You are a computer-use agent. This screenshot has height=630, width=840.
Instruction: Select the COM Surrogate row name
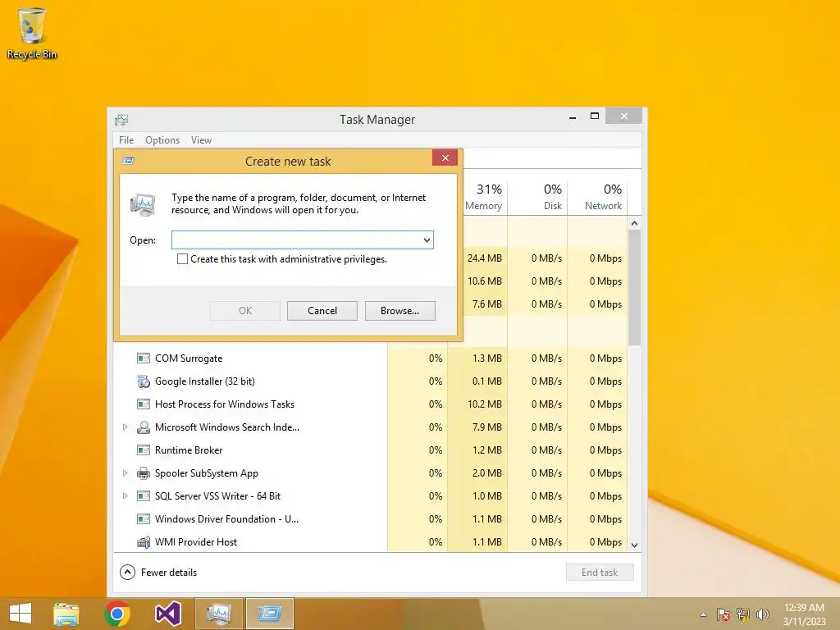click(x=189, y=358)
